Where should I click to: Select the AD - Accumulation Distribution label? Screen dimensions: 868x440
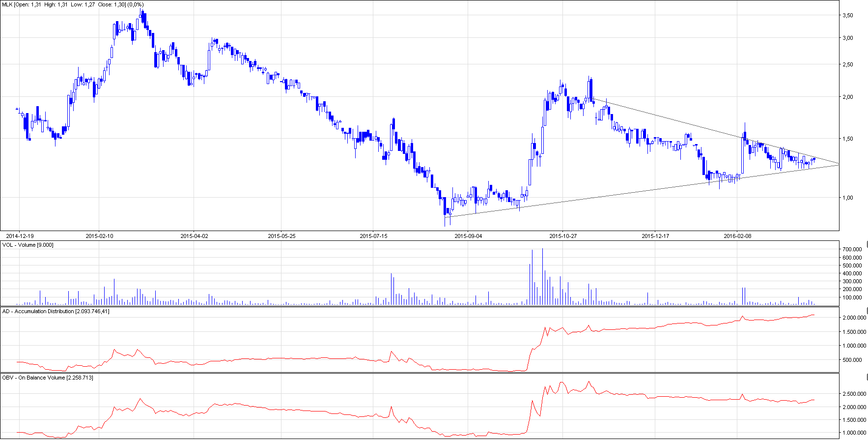pyautogui.click(x=56, y=311)
